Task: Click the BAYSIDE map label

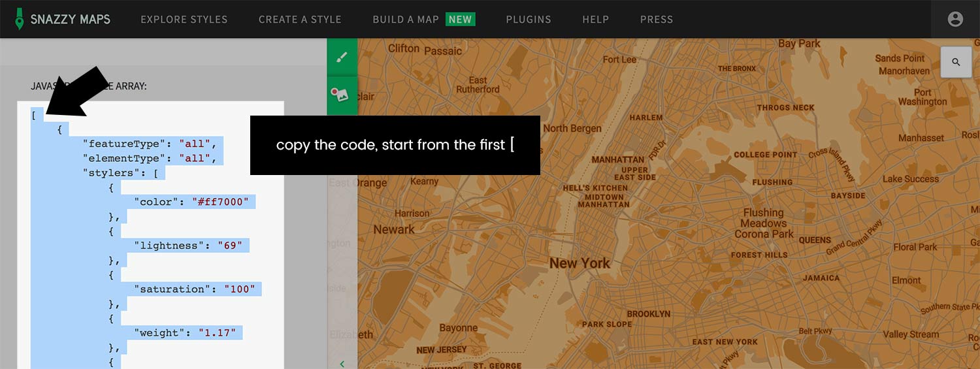Action: 848,195
